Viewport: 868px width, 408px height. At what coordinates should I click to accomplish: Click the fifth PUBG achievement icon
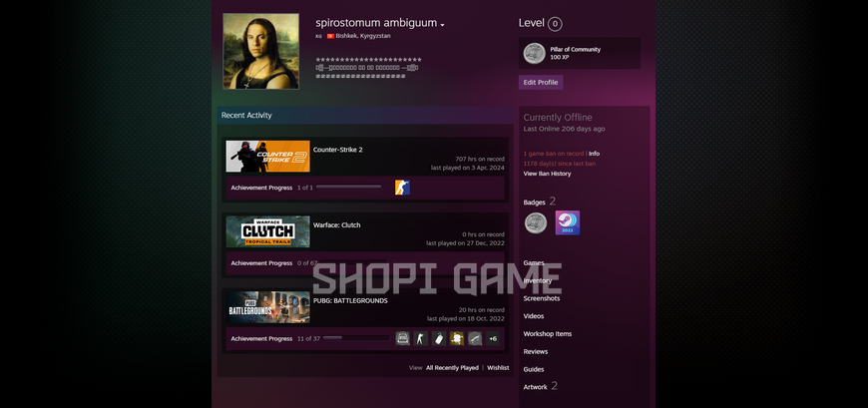[475, 338]
